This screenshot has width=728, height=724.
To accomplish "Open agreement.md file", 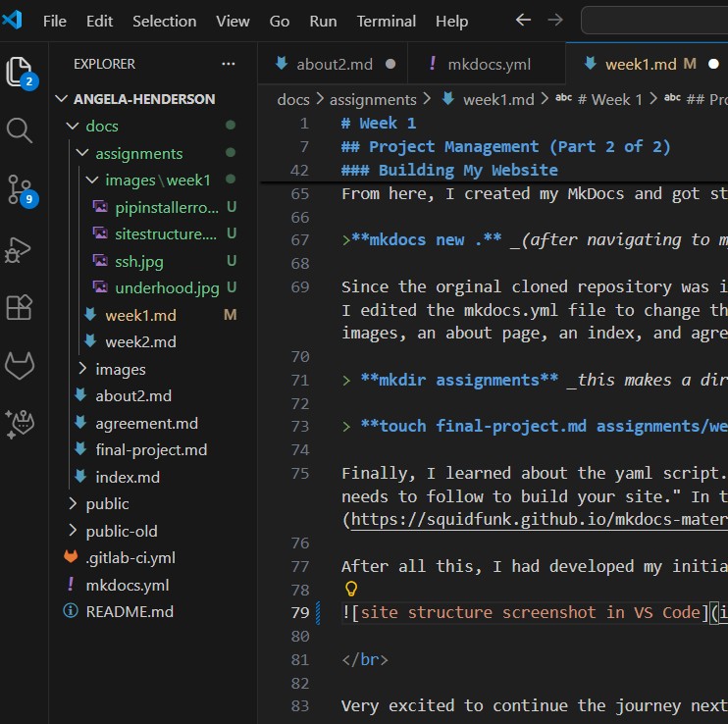I will pyautogui.click(x=146, y=423).
